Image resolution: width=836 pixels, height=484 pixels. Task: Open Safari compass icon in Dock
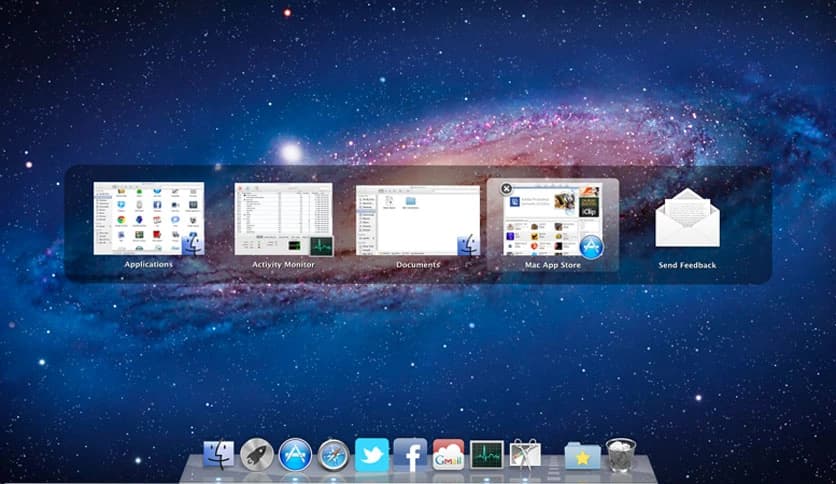click(334, 455)
